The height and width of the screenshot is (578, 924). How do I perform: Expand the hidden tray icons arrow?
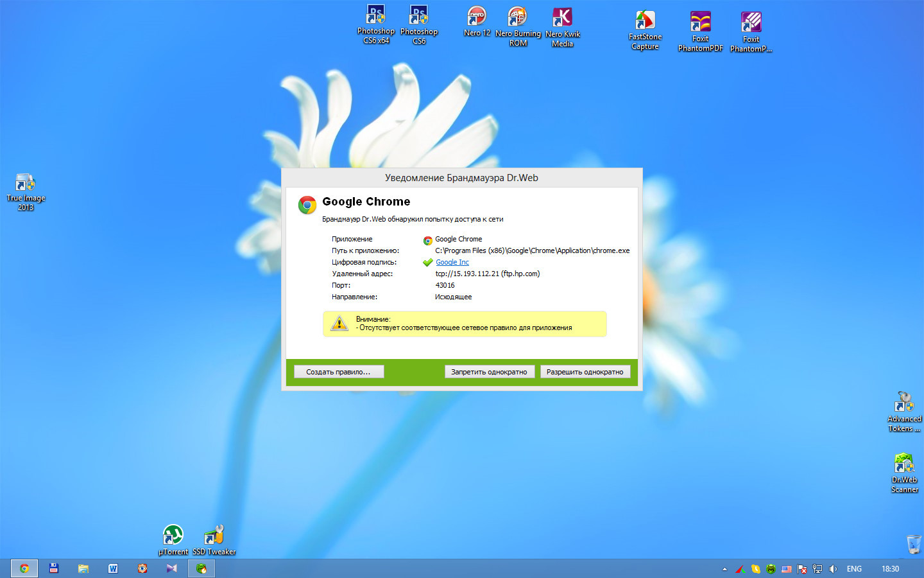pyautogui.click(x=724, y=569)
